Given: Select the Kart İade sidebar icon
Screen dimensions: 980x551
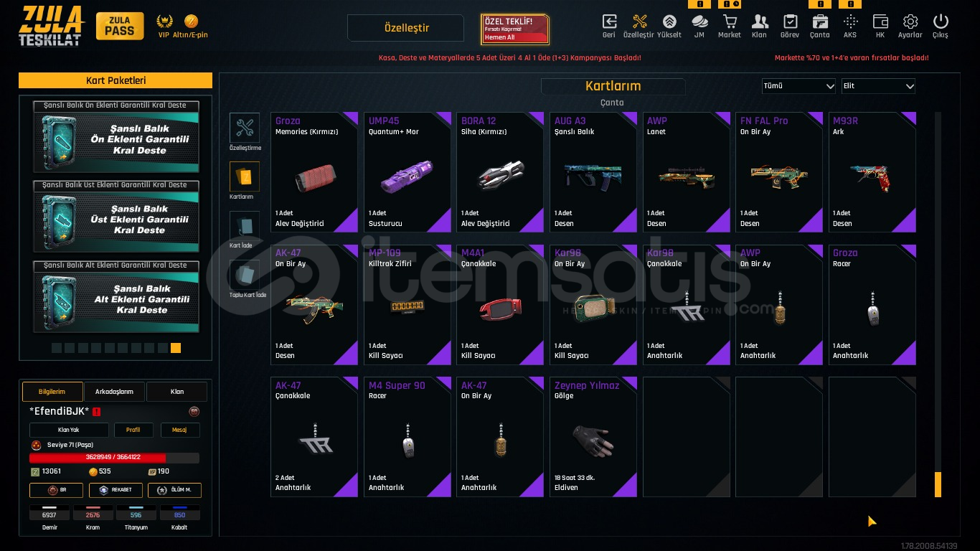Looking at the screenshot, I should coord(245,225).
